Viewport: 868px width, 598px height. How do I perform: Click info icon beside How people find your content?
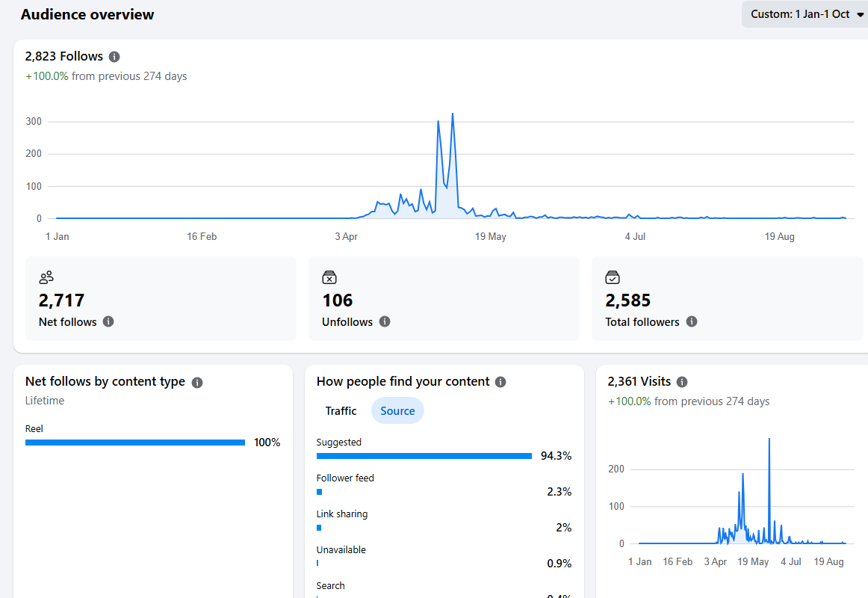pos(500,382)
